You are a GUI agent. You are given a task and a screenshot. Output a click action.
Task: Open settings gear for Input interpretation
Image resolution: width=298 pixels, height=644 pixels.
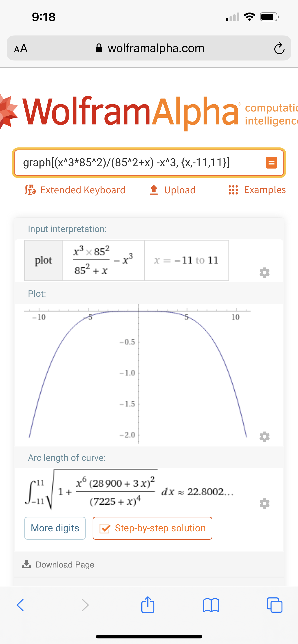coord(265,272)
